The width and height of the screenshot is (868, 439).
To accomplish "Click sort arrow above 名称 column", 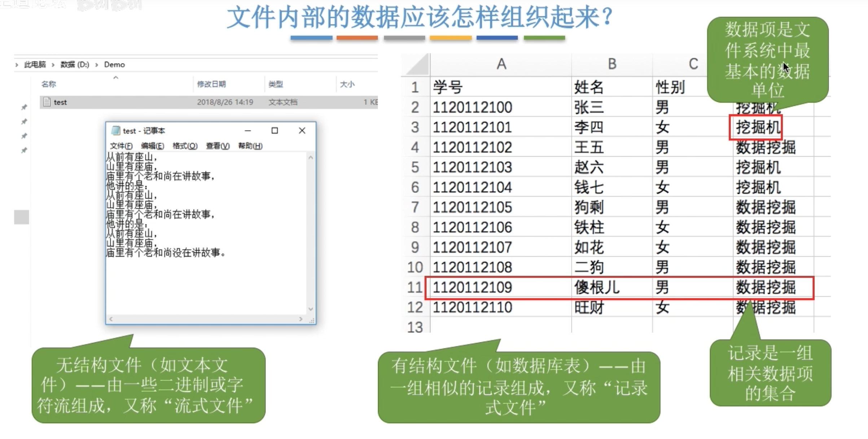I will [x=116, y=78].
